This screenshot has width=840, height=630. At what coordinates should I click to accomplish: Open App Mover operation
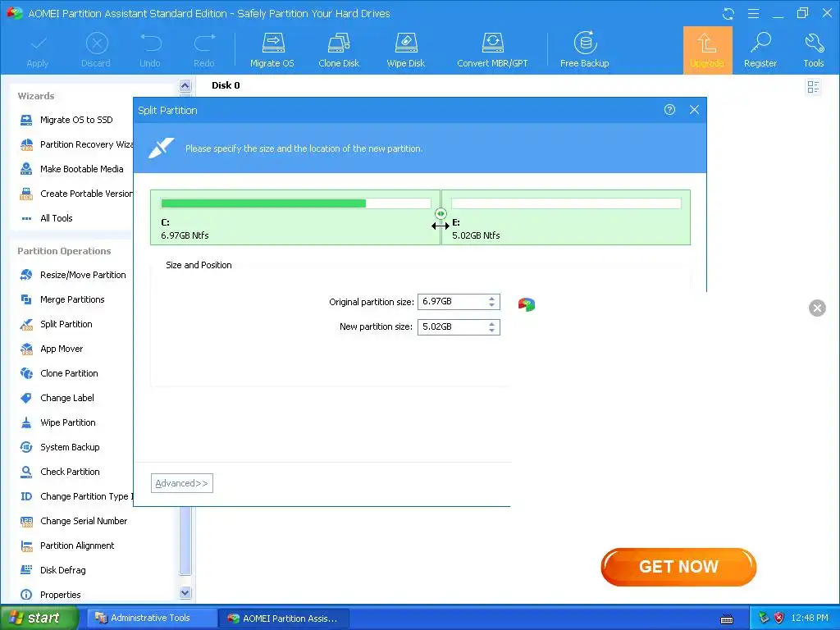[x=52, y=349]
